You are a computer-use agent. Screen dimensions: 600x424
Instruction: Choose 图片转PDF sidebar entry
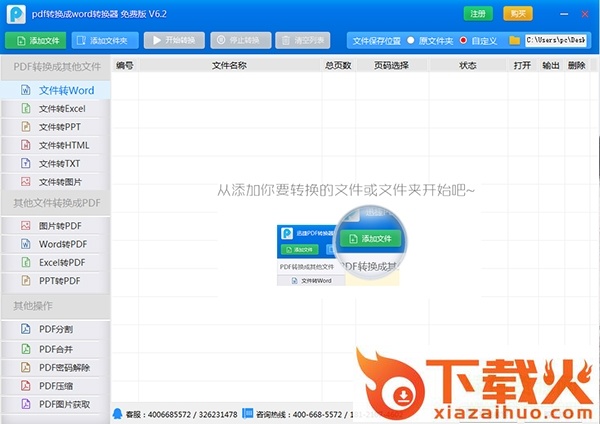pyautogui.click(x=56, y=226)
